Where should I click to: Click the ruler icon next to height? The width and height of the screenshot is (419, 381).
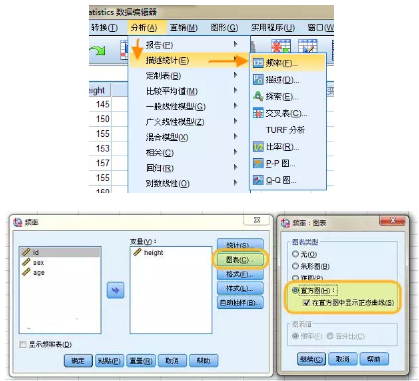click(x=137, y=252)
